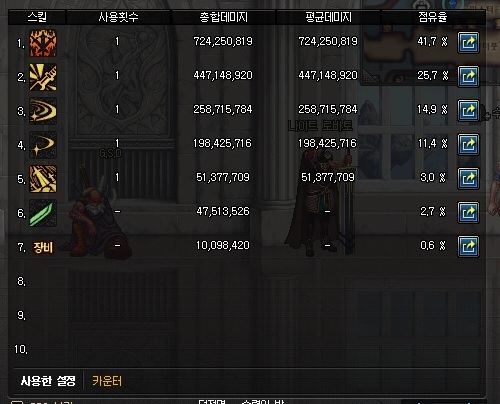Click share icon for the 2.7% skill row

(x=468, y=213)
